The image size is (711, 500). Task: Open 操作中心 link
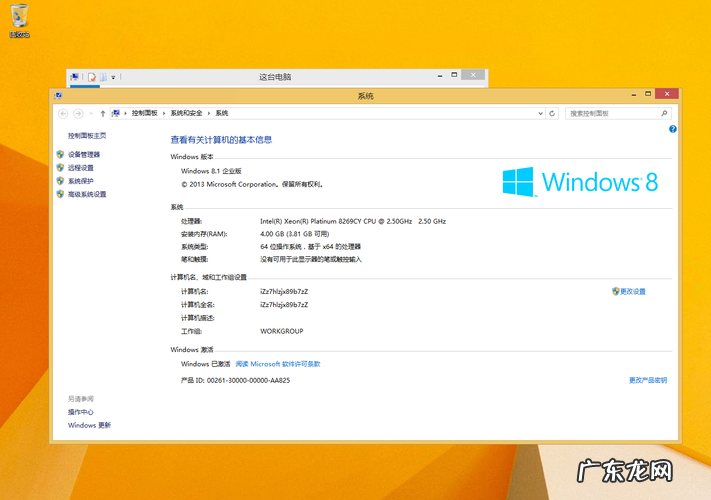[x=81, y=412]
